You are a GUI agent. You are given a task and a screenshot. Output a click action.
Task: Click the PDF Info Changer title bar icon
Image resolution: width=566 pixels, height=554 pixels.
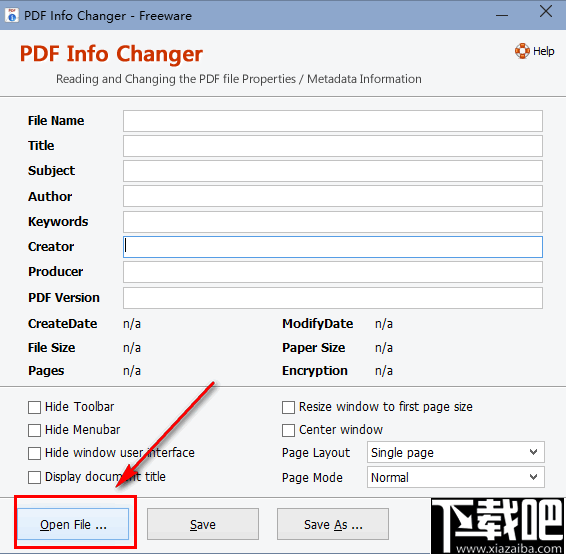(x=12, y=16)
